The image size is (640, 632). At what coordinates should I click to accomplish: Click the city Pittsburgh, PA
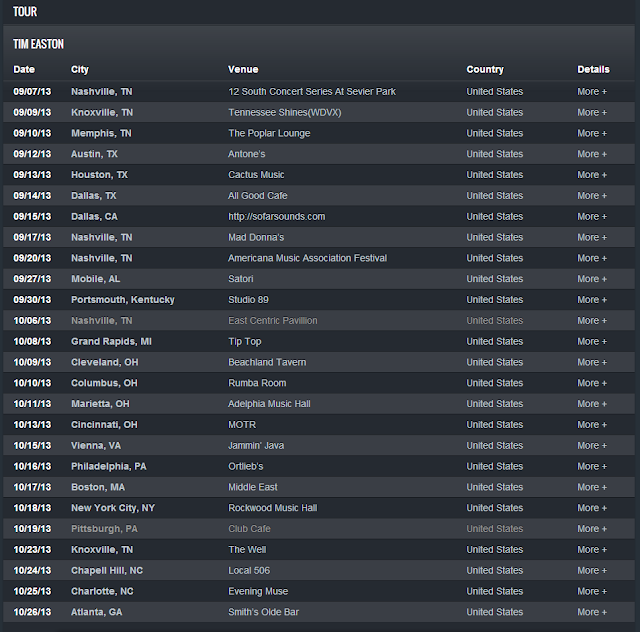(x=104, y=529)
